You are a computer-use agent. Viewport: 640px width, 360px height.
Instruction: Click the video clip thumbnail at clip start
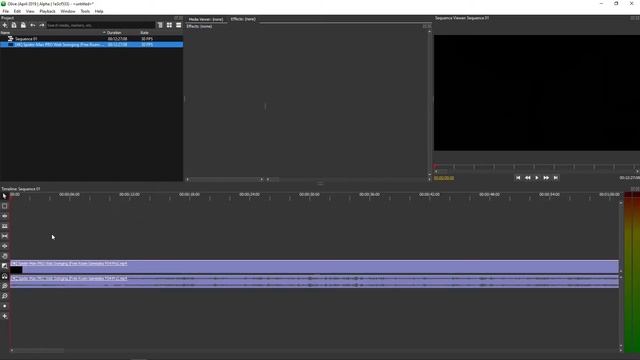(x=16, y=269)
